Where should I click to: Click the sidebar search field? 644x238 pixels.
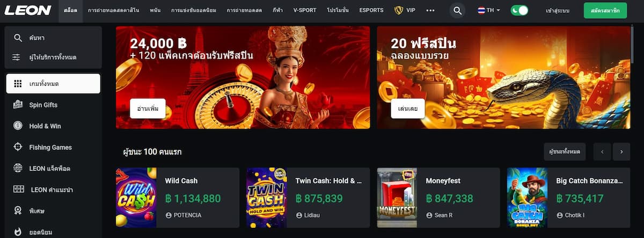coord(53,38)
